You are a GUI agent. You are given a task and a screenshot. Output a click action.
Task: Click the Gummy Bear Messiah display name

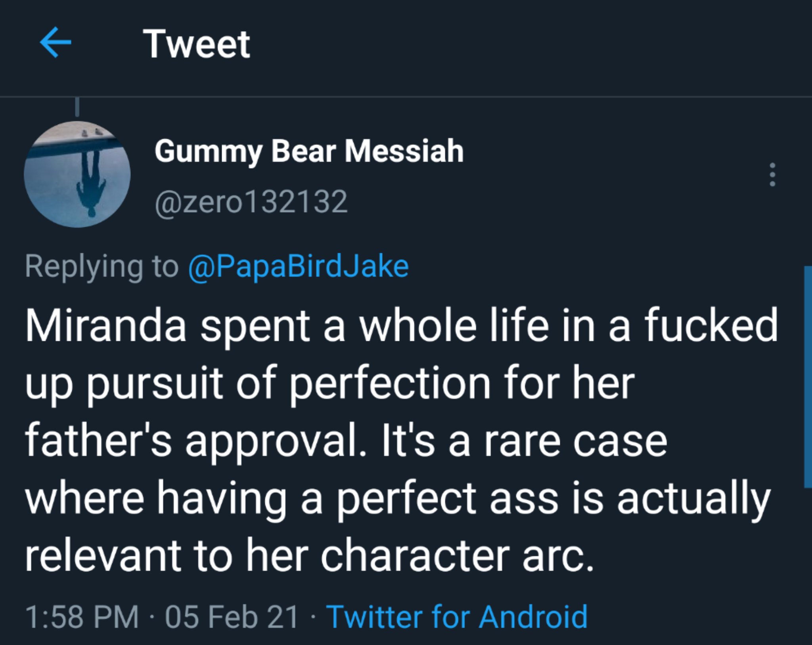tap(309, 151)
